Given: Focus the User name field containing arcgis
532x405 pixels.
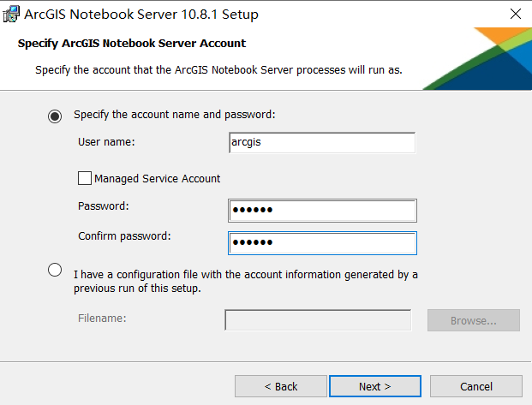Looking at the screenshot, I should coord(322,142).
